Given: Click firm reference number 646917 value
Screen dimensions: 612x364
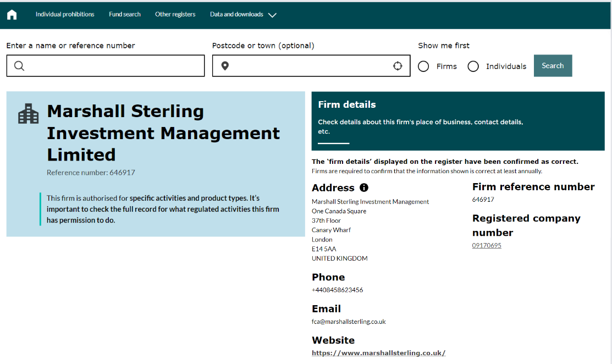Looking at the screenshot, I should point(483,200).
